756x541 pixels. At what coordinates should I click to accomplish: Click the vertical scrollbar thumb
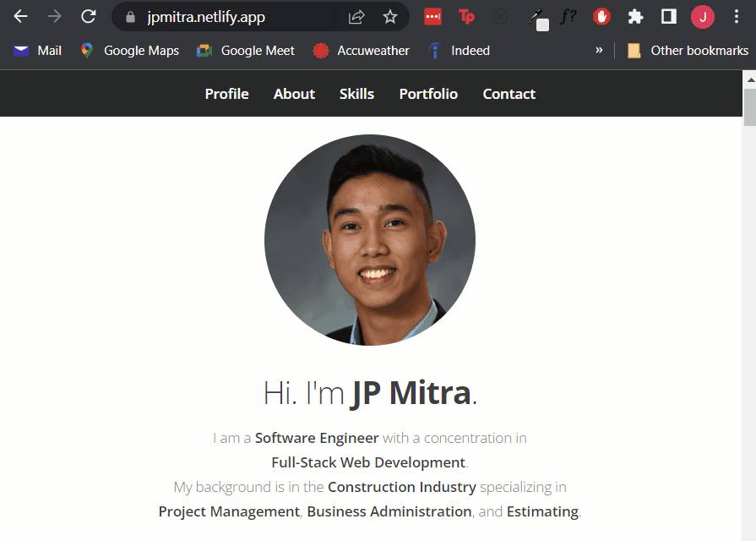750,107
